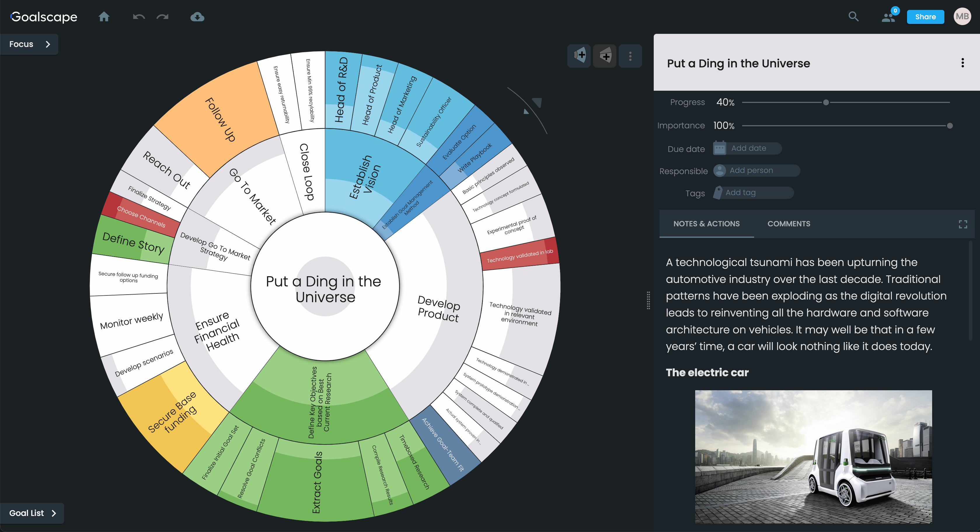The image size is (980, 532).
Task: Click the Share button
Action: tap(926, 17)
